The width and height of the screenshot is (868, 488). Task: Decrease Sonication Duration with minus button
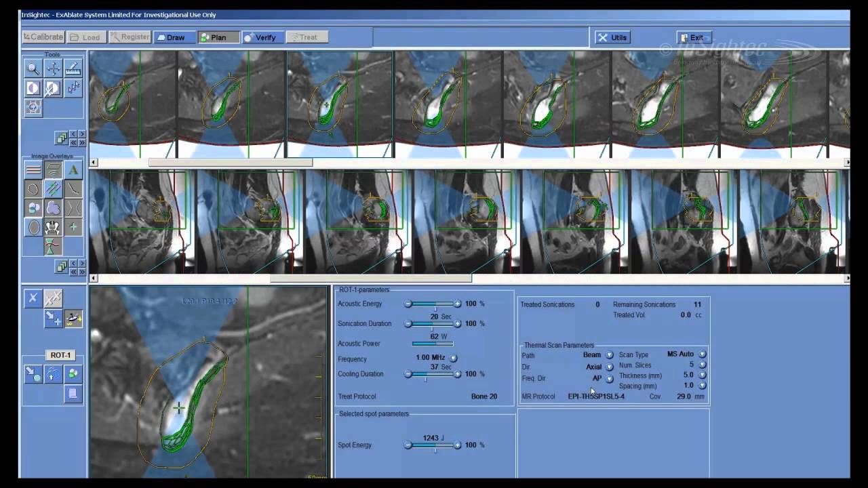click(408, 324)
